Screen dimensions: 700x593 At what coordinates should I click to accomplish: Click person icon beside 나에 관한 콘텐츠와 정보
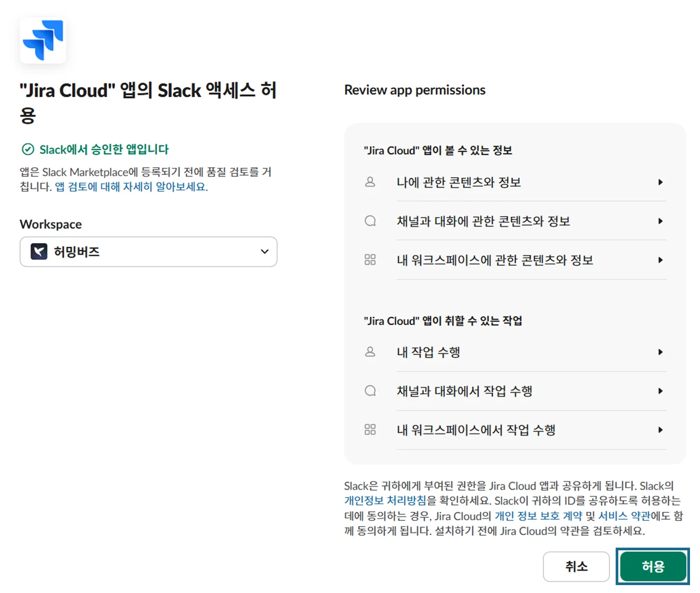click(370, 182)
